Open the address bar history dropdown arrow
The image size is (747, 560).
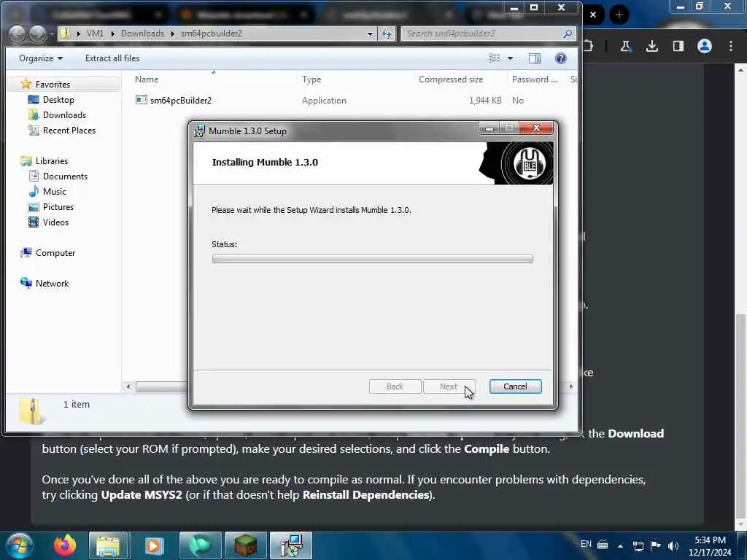pyautogui.click(x=370, y=34)
